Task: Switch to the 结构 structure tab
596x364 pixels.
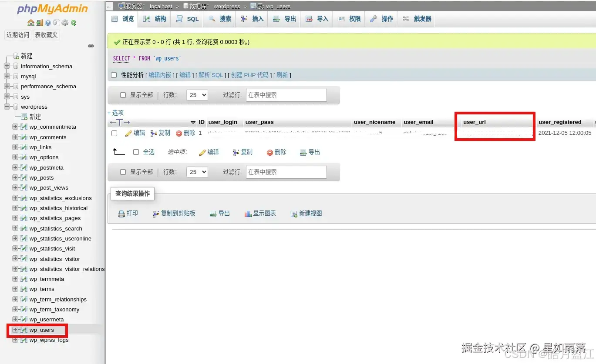Action: point(155,19)
